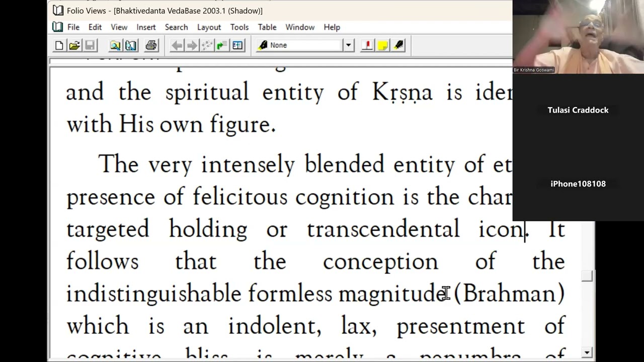The height and width of the screenshot is (362, 644).
Task: Click the word "Brahman" in the text
Action: click(x=510, y=294)
